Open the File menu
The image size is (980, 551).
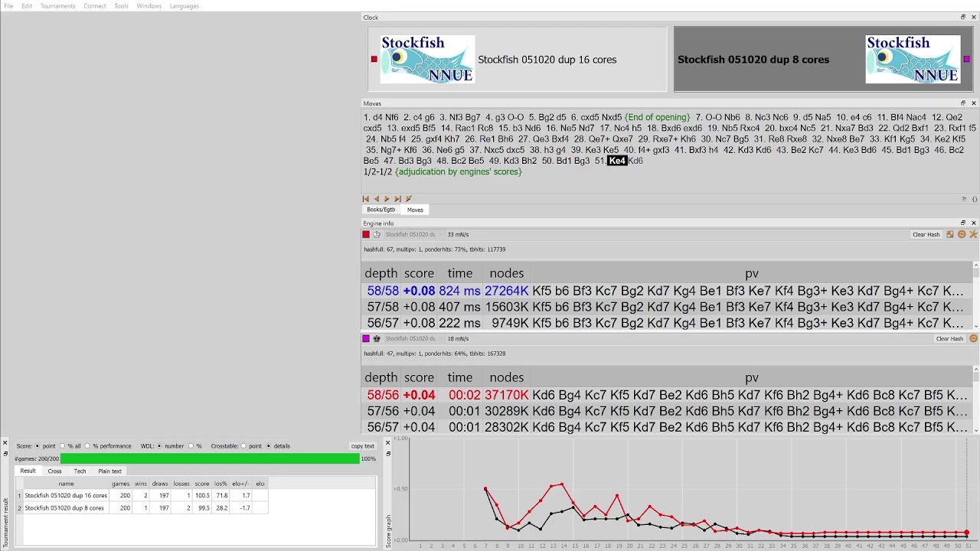(x=8, y=6)
